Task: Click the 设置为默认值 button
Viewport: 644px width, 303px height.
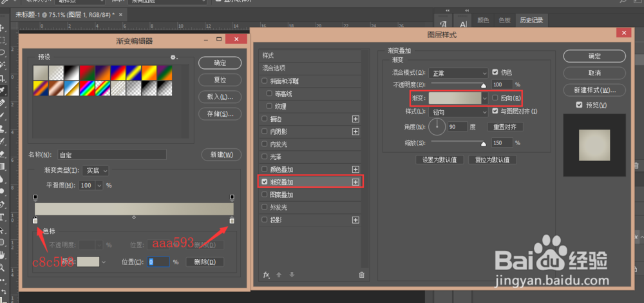Action: pos(440,159)
